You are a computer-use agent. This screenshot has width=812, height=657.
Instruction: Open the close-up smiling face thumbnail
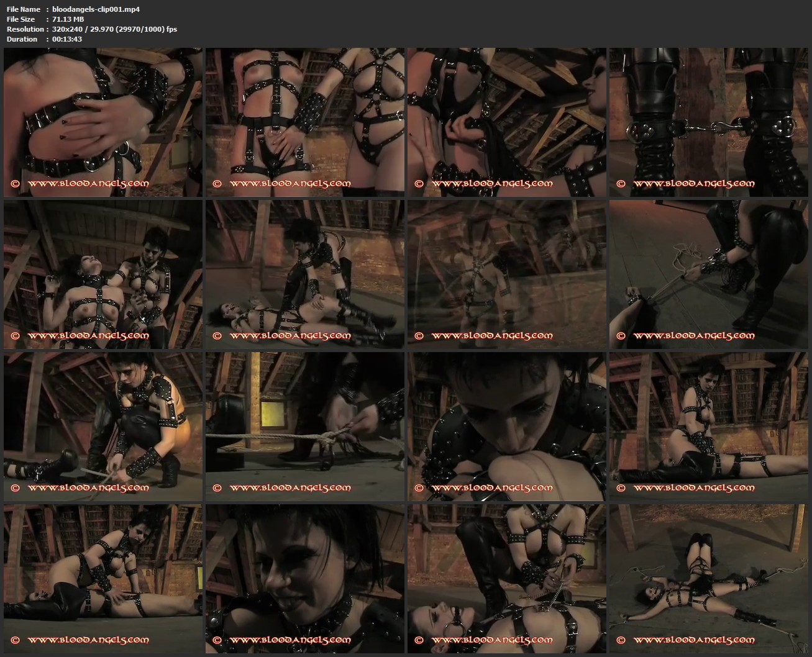pos(304,578)
